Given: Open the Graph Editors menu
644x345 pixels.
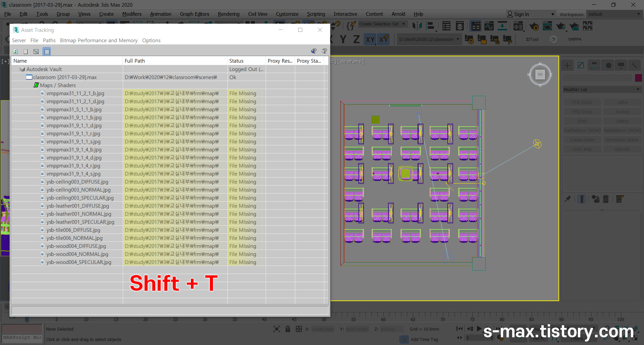Looking at the screenshot, I should pos(195,14).
